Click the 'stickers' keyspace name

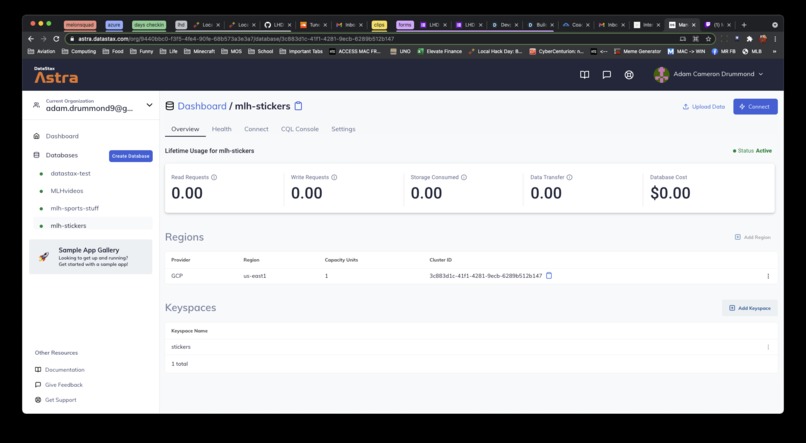click(181, 347)
